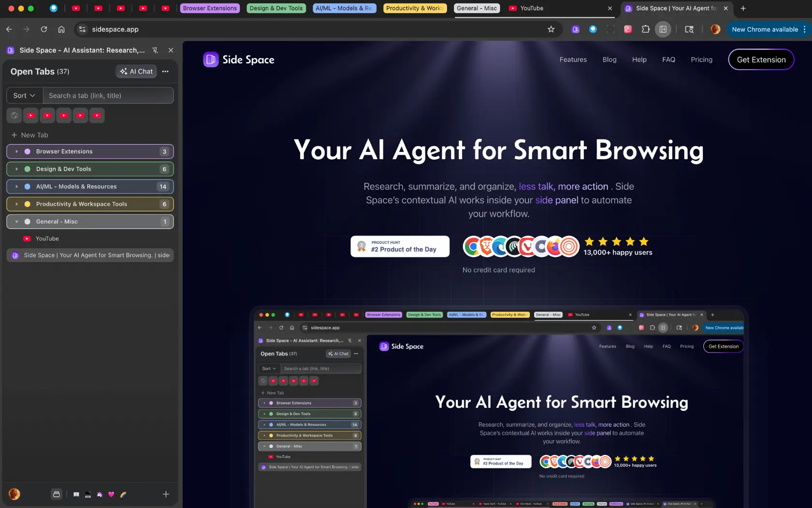
Task: Open the AI Chat in Side Space
Action: pos(136,71)
